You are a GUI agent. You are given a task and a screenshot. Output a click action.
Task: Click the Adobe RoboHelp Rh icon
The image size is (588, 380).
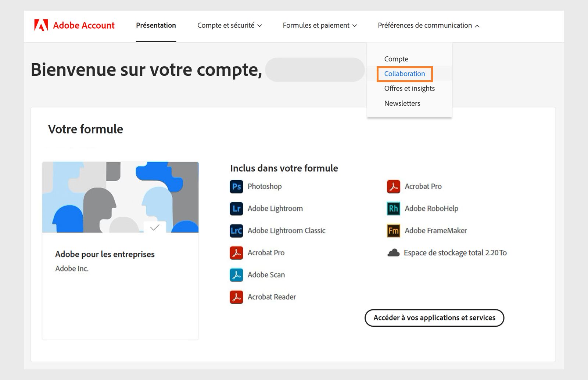pos(394,209)
